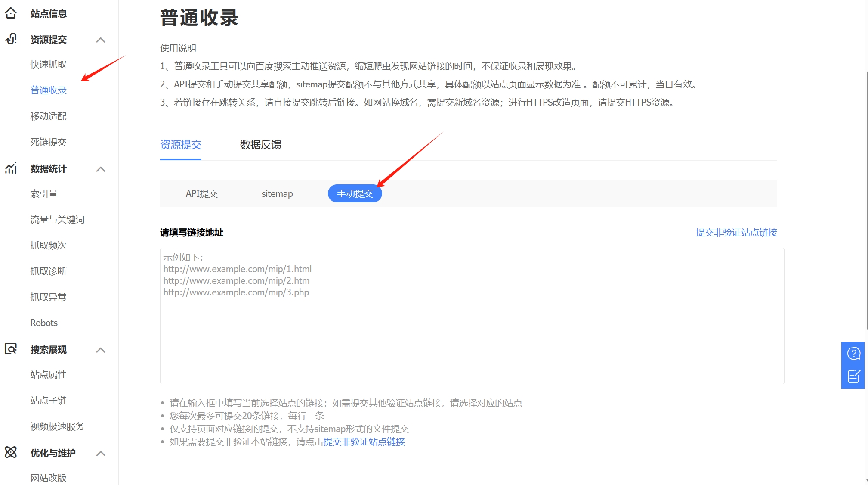Click the 优化与维护 atom icon
The width and height of the screenshot is (868, 485).
[x=11, y=452]
